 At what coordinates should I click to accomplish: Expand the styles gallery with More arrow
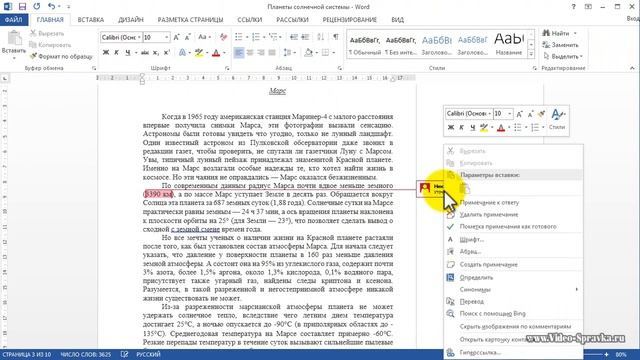[x=531, y=53]
